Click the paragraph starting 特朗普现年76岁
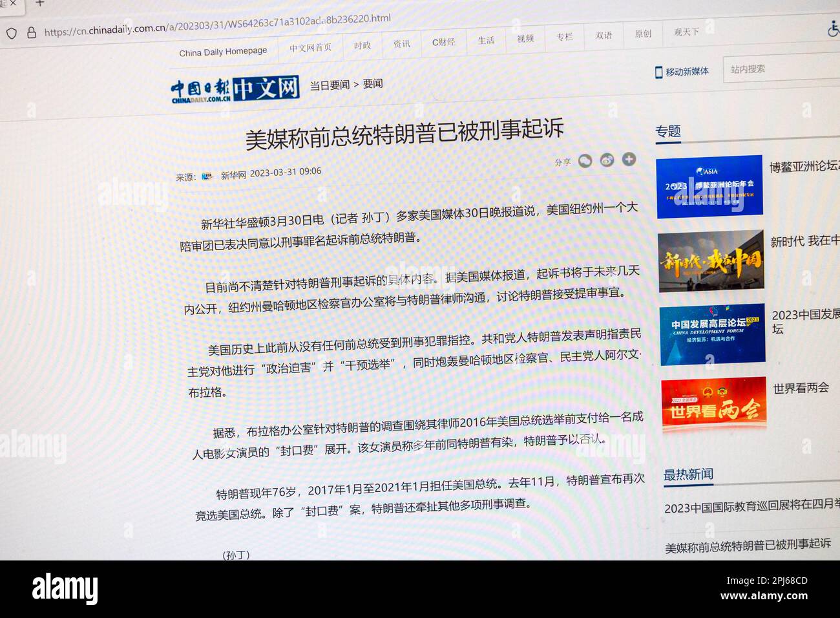This screenshot has height=618, width=840. coord(420,496)
